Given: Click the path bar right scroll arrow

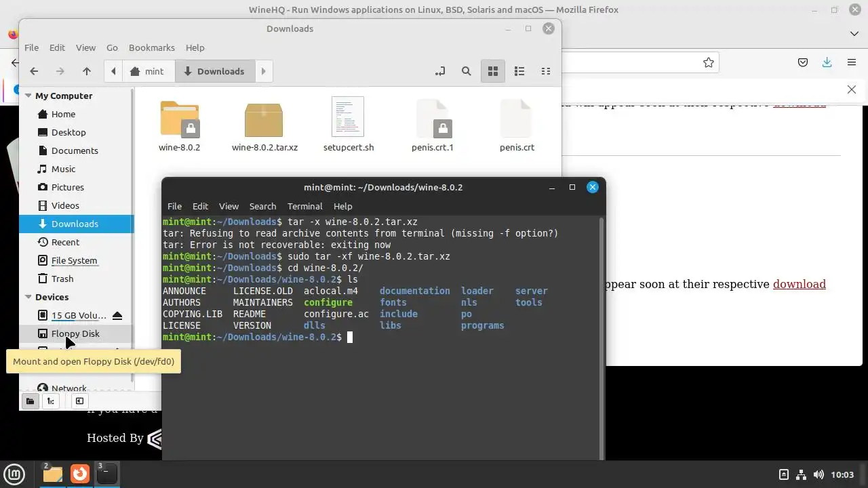Looking at the screenshot, I should (x=264, y=71).
